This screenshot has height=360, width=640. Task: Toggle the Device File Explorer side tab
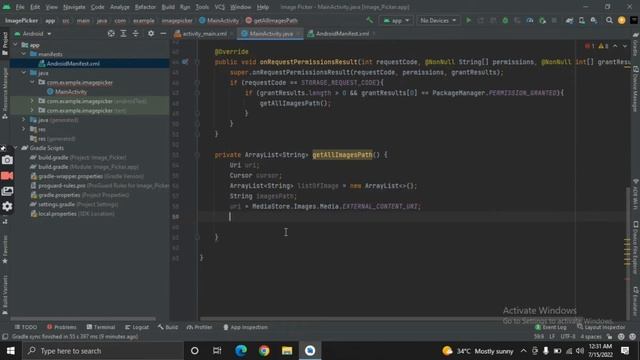(x=636, y=247)
